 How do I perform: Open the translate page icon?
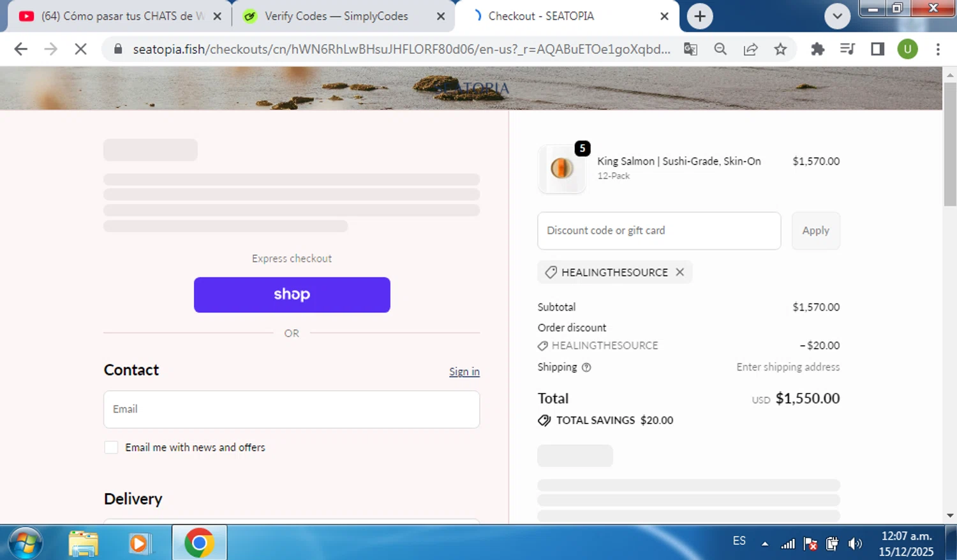690,49
